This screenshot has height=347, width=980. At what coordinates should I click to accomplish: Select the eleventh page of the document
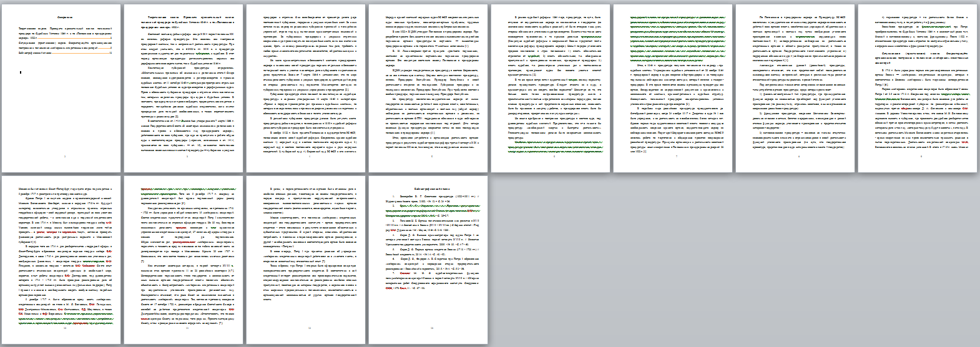[306, 260]
